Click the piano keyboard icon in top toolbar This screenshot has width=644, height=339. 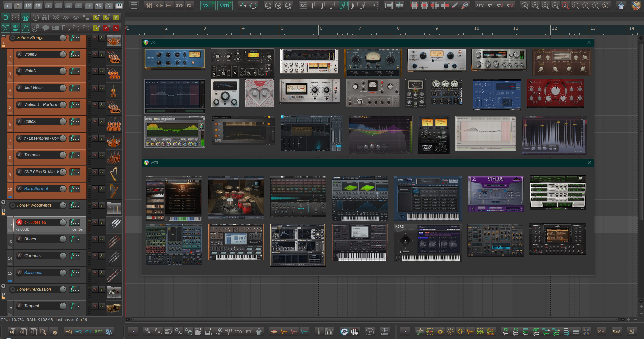[119, 6]
